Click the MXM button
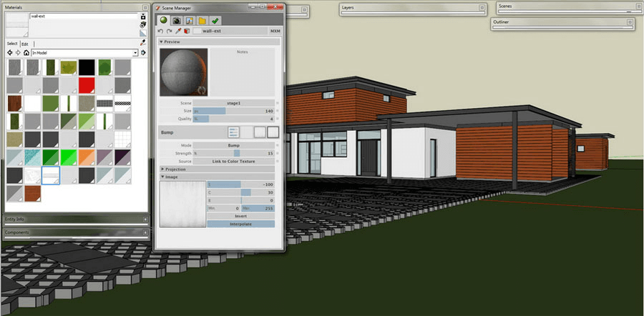Screen dimensions: 644x316 pos(275,31)
